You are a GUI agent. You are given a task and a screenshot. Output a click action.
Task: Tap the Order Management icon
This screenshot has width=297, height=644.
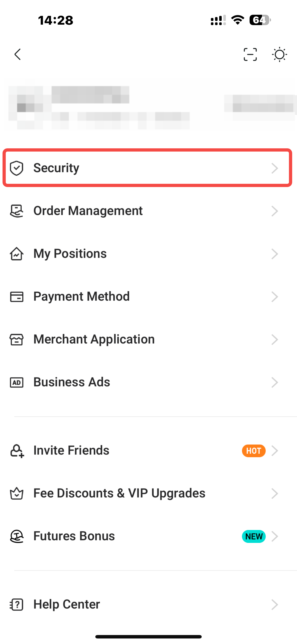[x=17, y=211]
